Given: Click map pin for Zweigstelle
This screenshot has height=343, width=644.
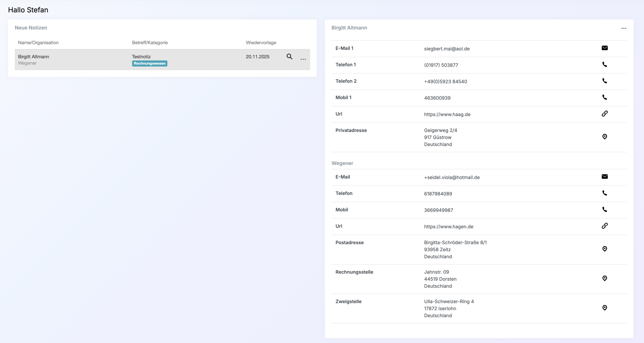Looking at the screenshot, I should pos(604,308).
